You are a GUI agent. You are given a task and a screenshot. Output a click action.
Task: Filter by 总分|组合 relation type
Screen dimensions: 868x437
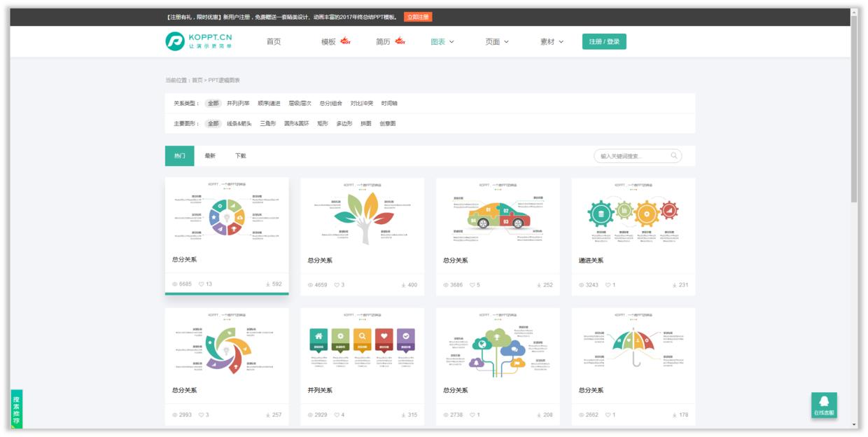coord(331,103)
